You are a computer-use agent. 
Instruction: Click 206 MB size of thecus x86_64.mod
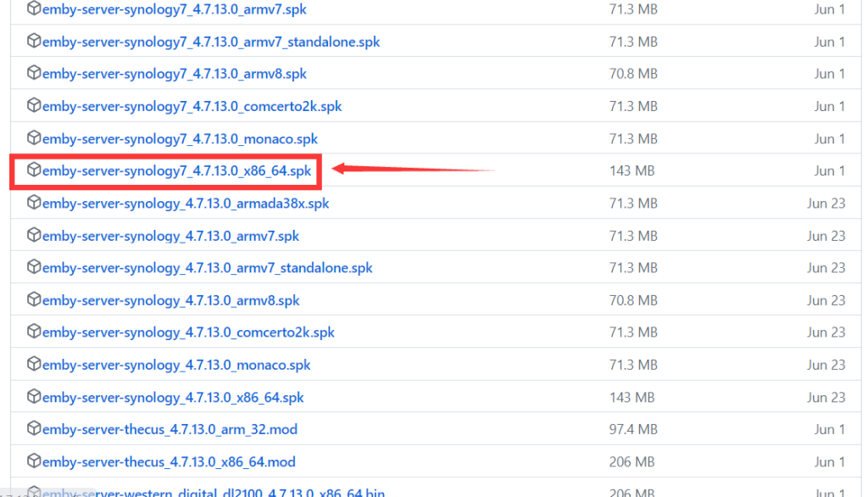click(x=632, y=461)
